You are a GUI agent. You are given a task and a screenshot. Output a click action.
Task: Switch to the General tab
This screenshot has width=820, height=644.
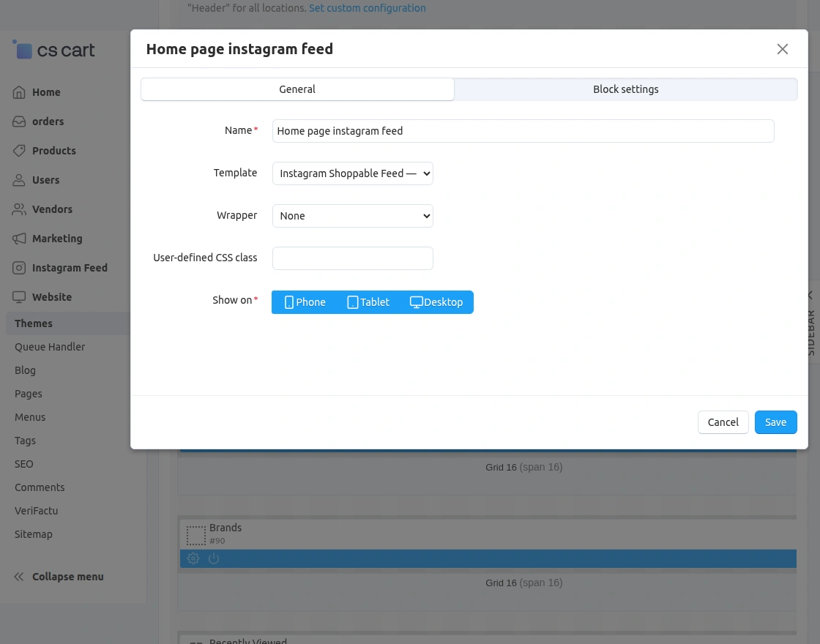click(x=297, y=89)
